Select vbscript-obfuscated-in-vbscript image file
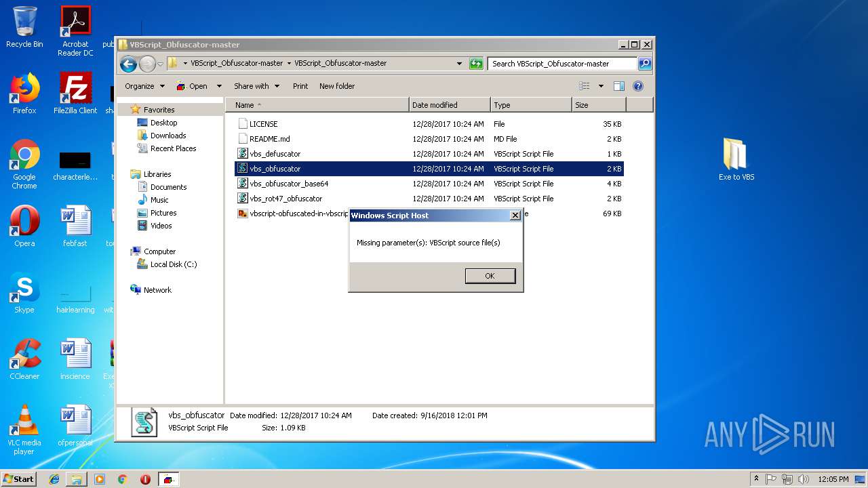The image size is (868, 488). coord(292,213)
